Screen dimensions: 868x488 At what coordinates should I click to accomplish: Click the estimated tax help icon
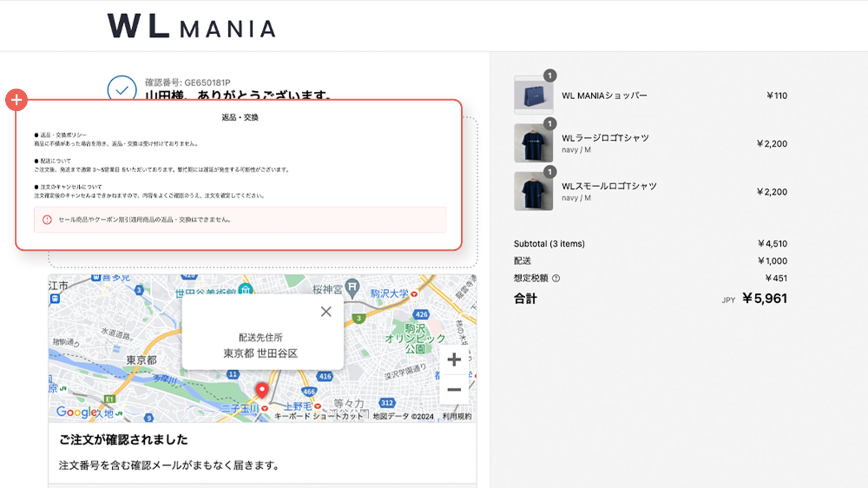coord(556,278)
